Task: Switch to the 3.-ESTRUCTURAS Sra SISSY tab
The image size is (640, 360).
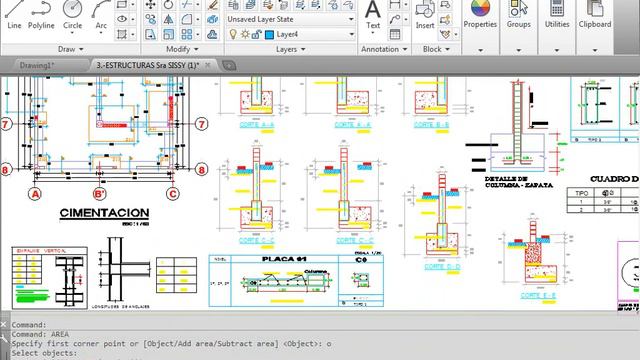Action: point(148,65)
